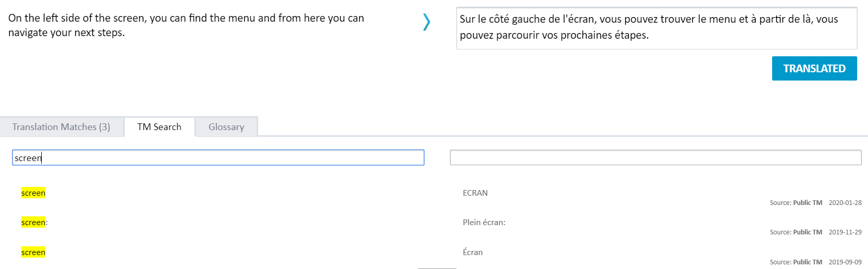Select the TM Search tab
This screenshot has height=269, width=868.
159,127
